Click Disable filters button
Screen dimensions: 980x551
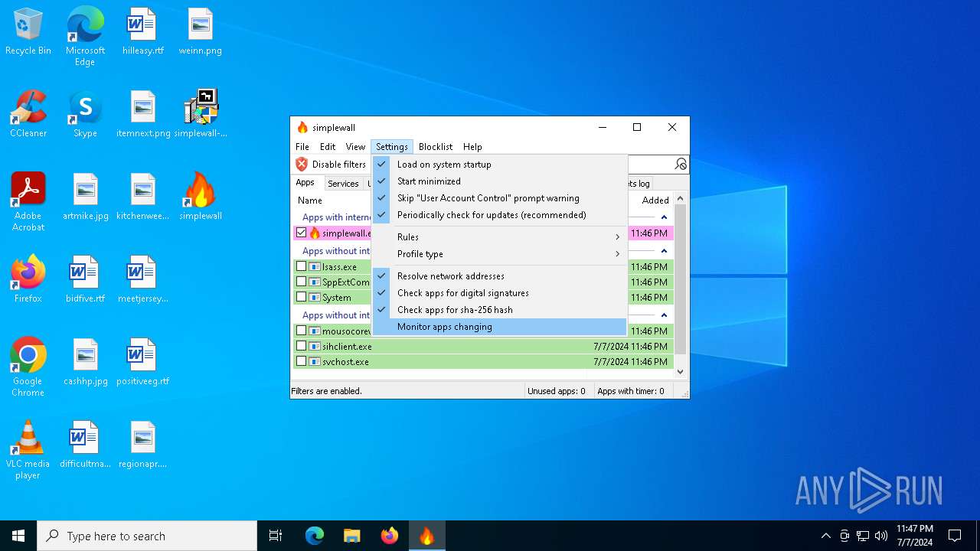point(332,165)
